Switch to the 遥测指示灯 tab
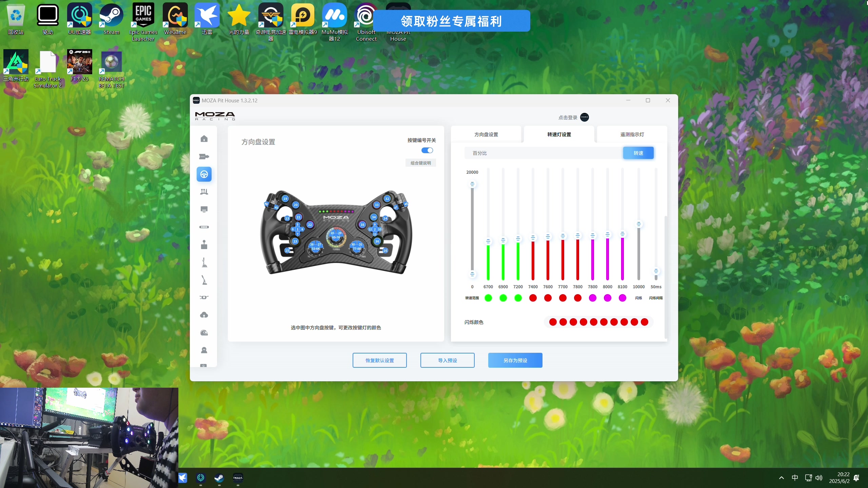The image size is (868, 488). click(x=632, y=135)
